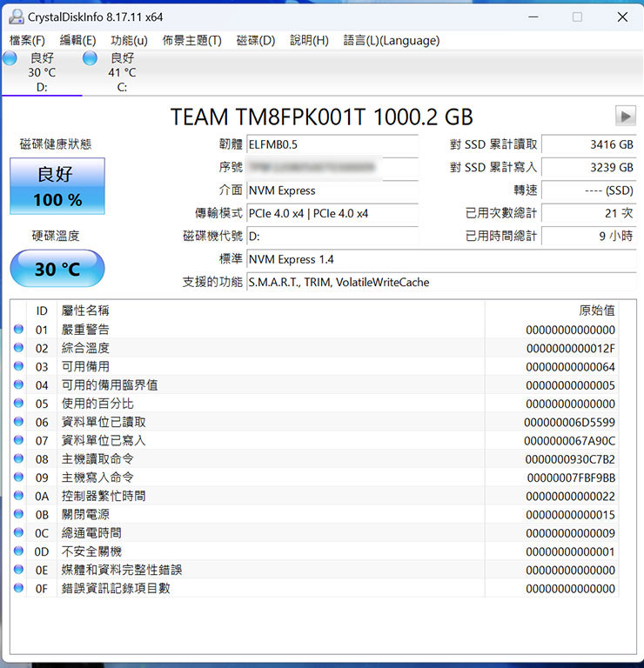Click raw value 0000000067A90C
Screen dimensions: 644x668
coord(569,441)
